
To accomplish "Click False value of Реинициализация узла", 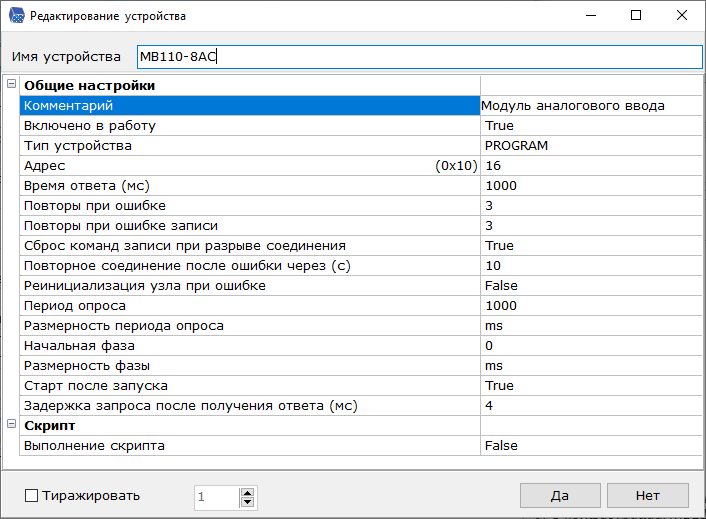I will tap(591, 286).
